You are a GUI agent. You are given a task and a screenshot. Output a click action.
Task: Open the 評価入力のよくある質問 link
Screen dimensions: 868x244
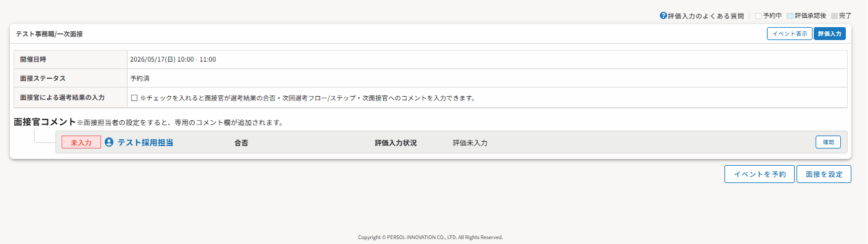(705, 15)
